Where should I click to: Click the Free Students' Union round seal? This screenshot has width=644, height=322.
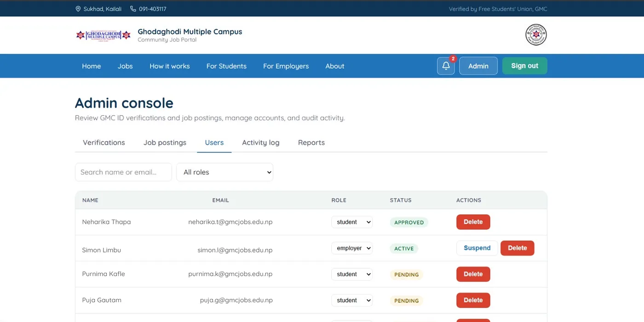coord(536,35)
